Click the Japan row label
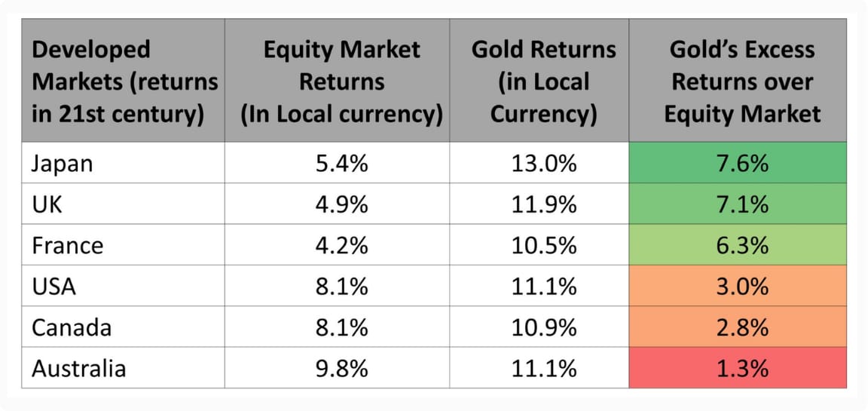This screenshot has height=411, width=868. click(62, 164)
